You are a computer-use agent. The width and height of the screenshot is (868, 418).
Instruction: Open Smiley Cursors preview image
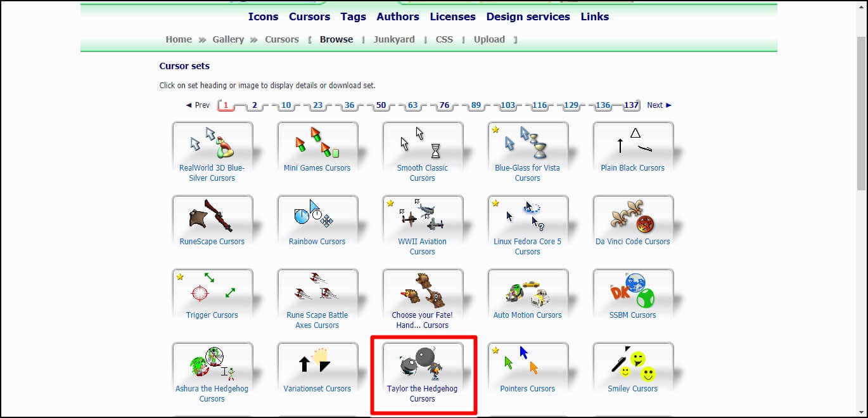coord(633,363)
